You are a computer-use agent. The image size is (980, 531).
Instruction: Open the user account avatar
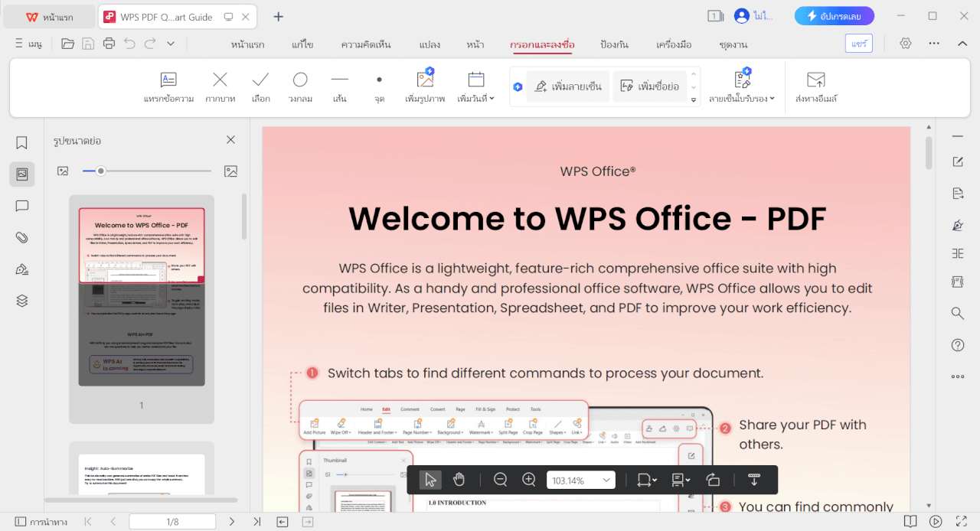coord(741,15)
